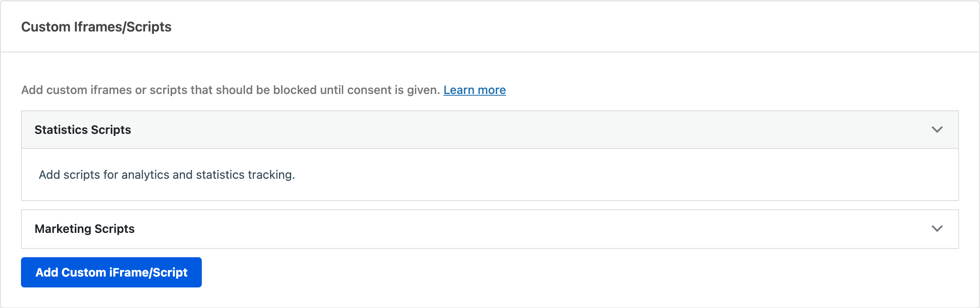980x308 pixels.
Task: Click inside the Statistics Scripts panel body
Action: click(461, 175)
